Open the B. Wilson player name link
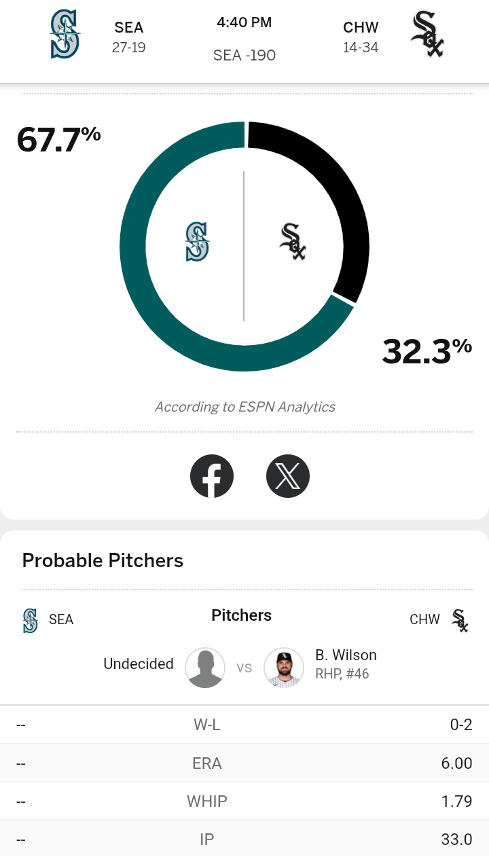 (x=346, y=655)
